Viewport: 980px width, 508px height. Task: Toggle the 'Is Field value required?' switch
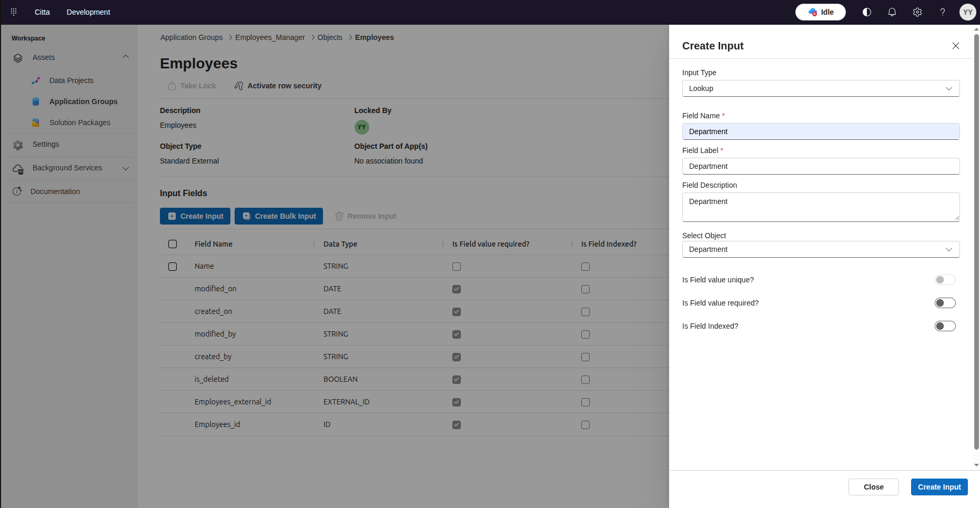click(945, 303)
